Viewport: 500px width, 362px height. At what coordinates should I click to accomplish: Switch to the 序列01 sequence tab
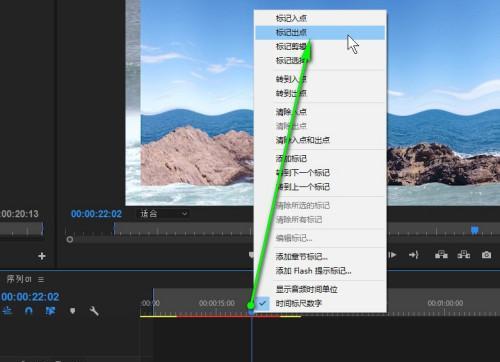[19, 279]
